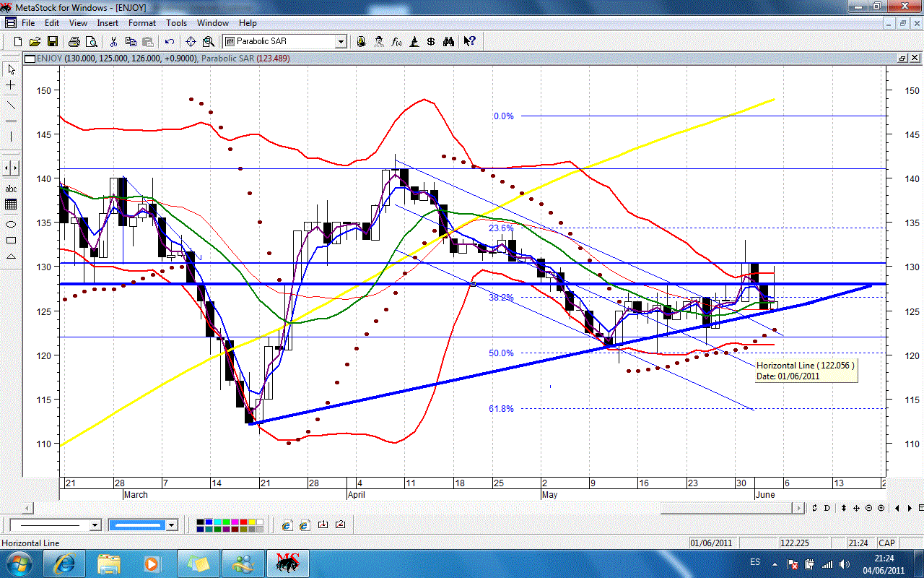Open Windows Explorer from taskbar

click(109, 563)
